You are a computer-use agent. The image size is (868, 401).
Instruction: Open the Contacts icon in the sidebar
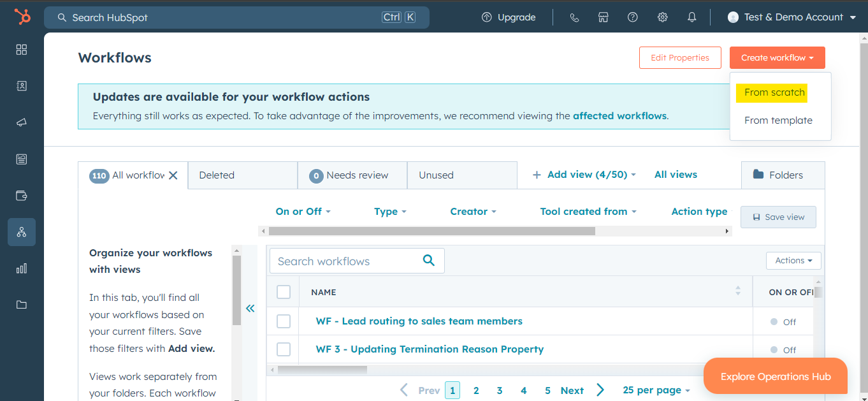(21, 85)
